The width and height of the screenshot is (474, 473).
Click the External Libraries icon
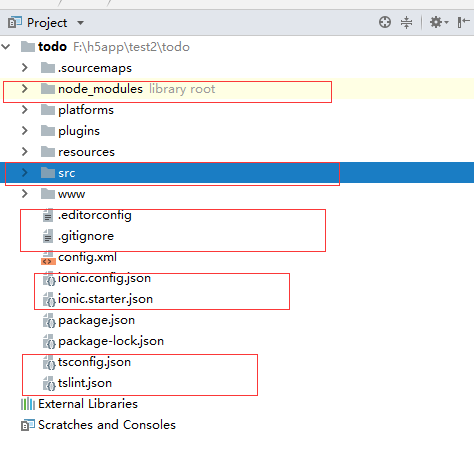pyautogui.click(x=28, y=404)
